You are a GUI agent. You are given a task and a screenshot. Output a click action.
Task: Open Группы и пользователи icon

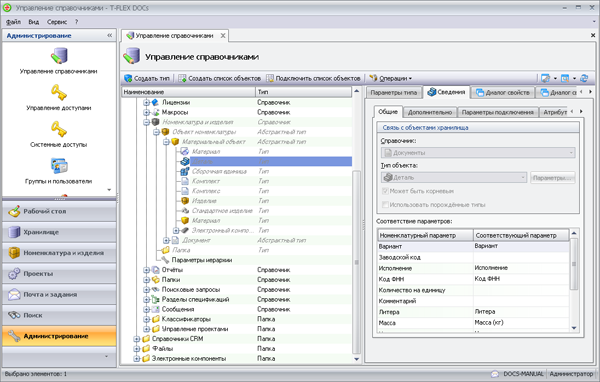click(x=59, y=166)
